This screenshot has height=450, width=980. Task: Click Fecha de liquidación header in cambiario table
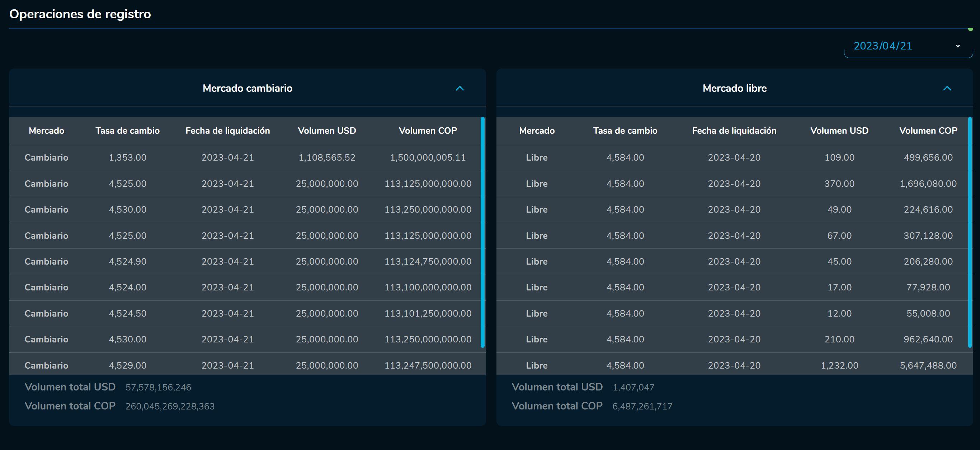[x=227, y=131]
